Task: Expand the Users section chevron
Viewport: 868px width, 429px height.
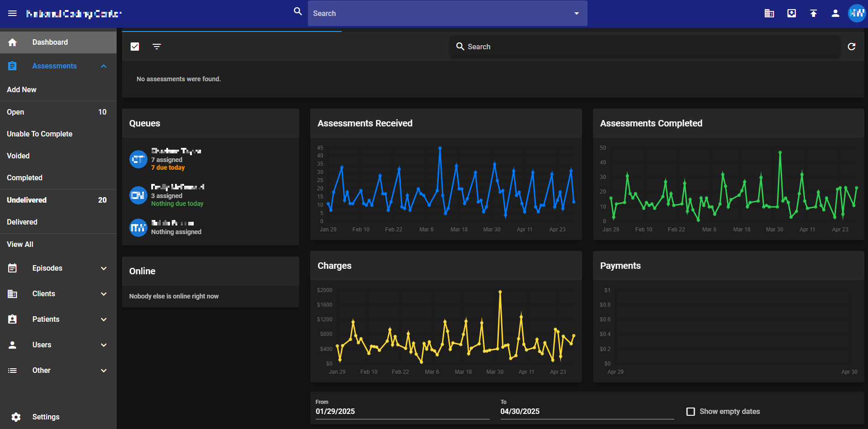Action: 104,345
